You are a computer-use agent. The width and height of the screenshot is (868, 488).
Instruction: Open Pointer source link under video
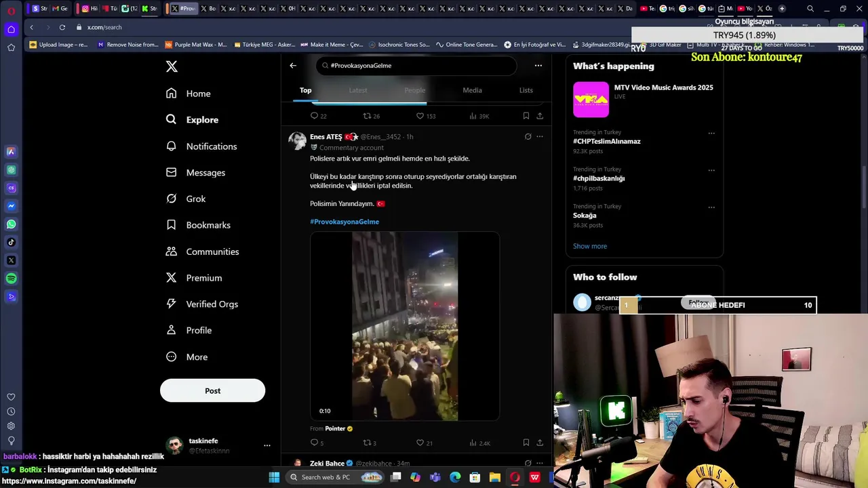[x=335, y=428]
